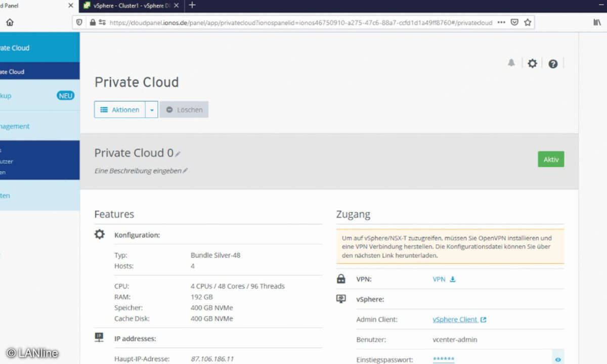Open the vSphere Client link
607x364 pixels.
[x=455, y=320]
